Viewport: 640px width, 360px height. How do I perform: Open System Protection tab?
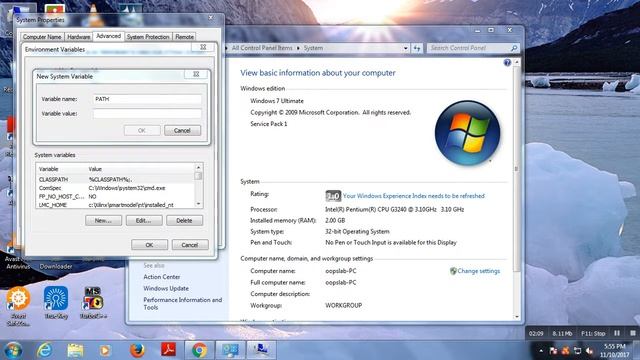[x=148, y=37]
